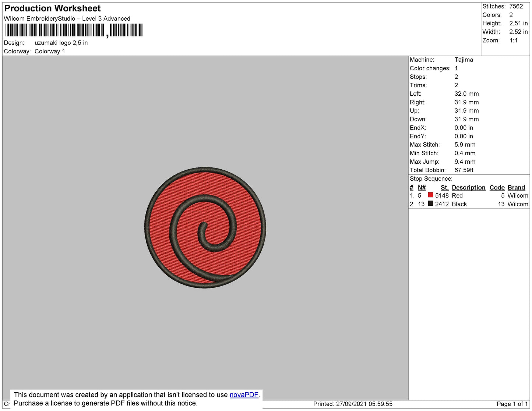Click the 'uzumaki logo 2,5 in' design name
This screenshot has height=411, width=532.
pyautogui.click(x=61, y=43)
